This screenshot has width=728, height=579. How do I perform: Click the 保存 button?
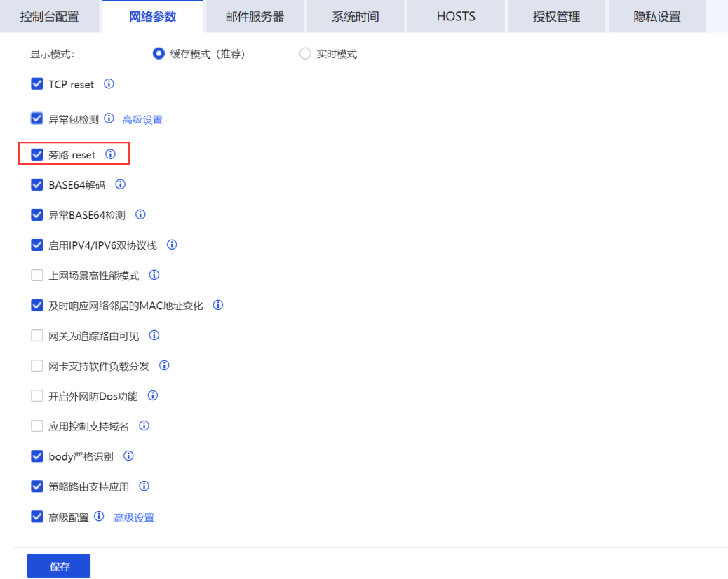point(59,566)
